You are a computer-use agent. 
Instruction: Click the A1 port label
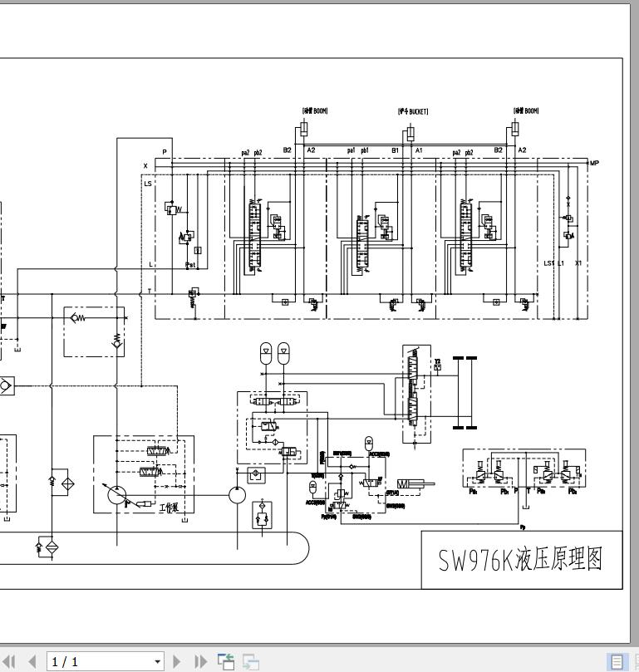pyautogui.click(x=419, y=150)
